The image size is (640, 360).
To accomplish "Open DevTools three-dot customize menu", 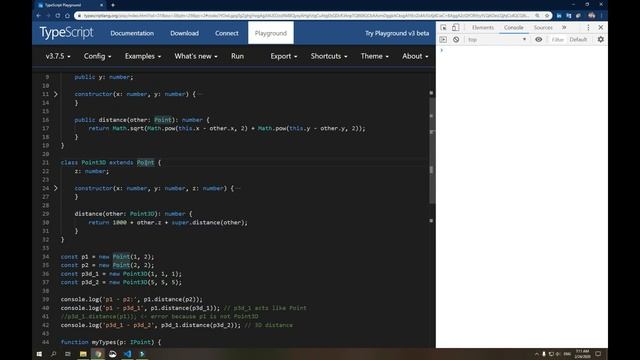I will 588,27.
